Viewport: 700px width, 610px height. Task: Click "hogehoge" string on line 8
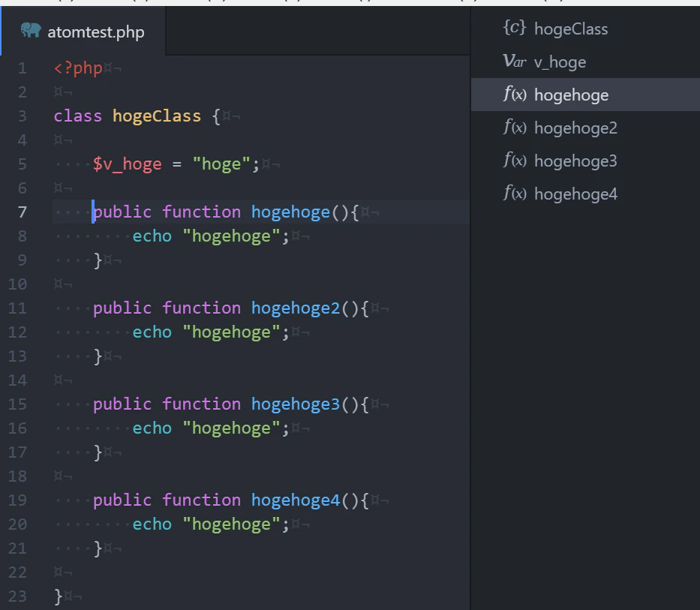[231, 236]
